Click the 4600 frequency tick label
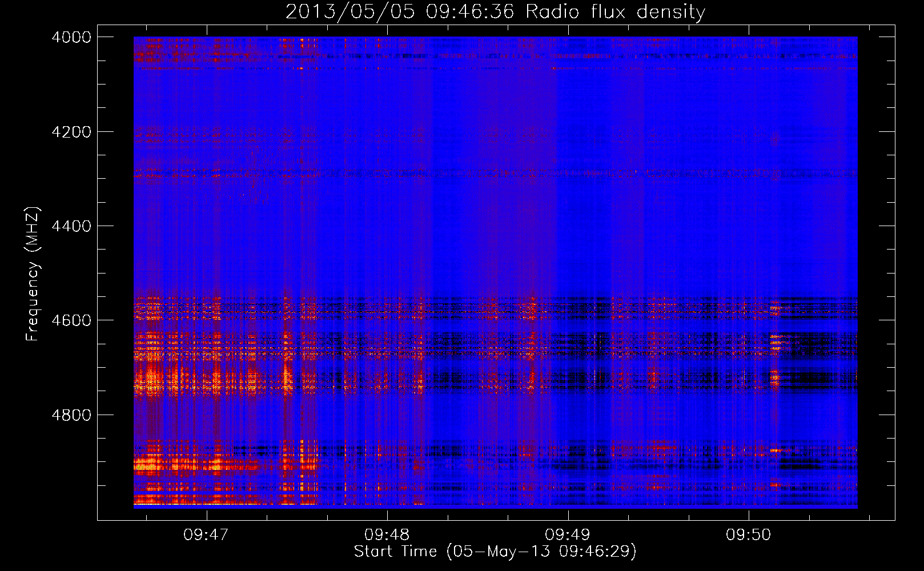924x571 pixels. point(71,320)
